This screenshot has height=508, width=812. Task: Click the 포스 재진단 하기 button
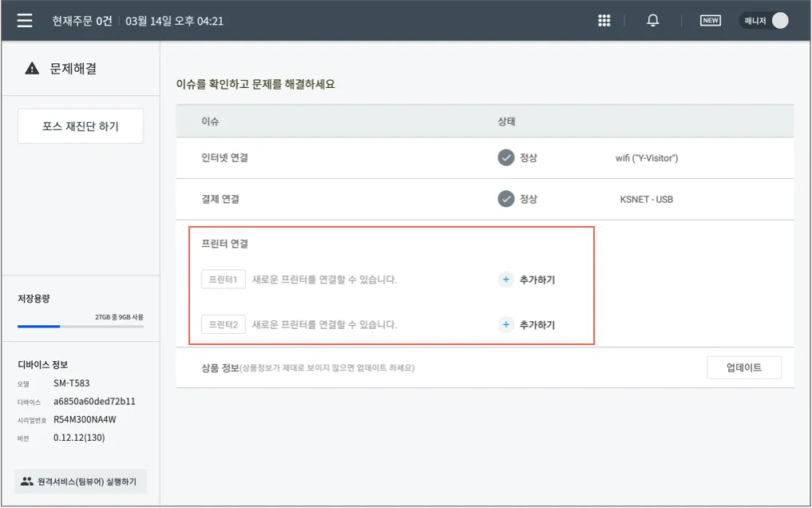[81, 126]
